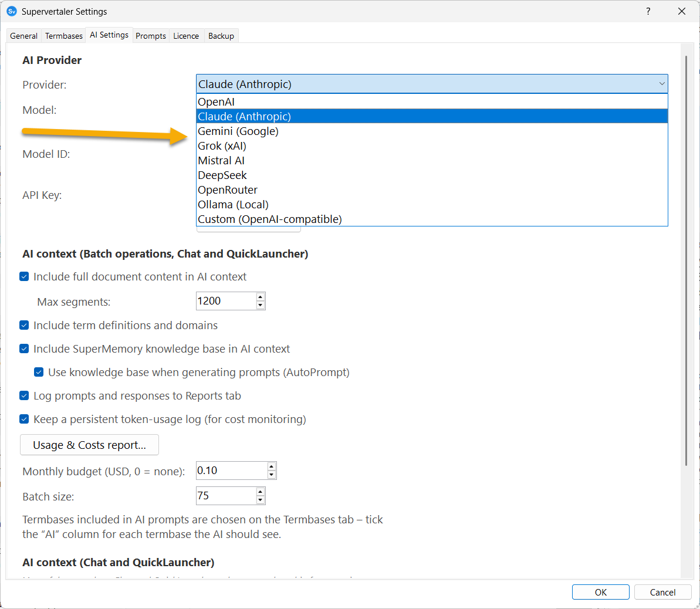Image resolution: width=700 pixels, height=609 pixels.
Task: Increase Batch size with up arrow
Action: coord(261,492)
